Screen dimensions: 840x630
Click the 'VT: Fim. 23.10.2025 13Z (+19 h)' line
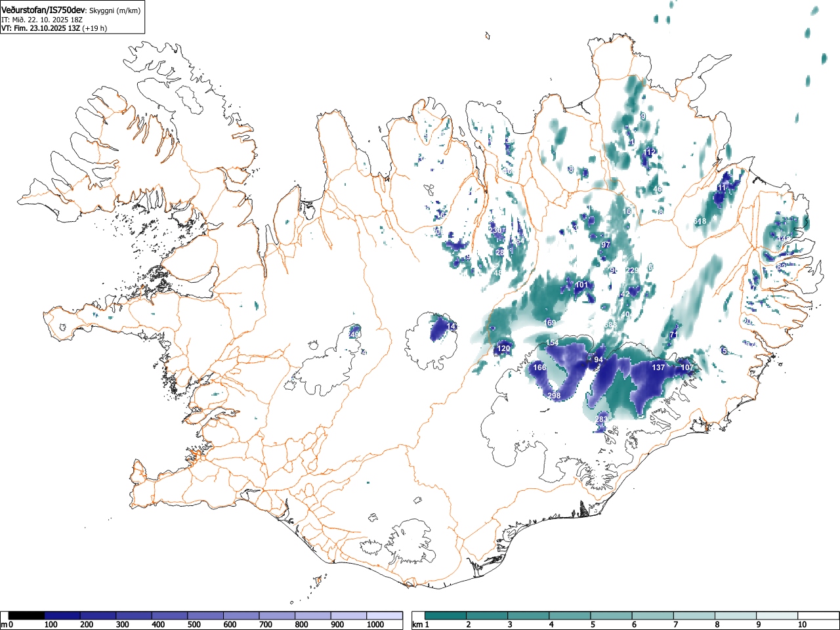[x=54, y=28]
